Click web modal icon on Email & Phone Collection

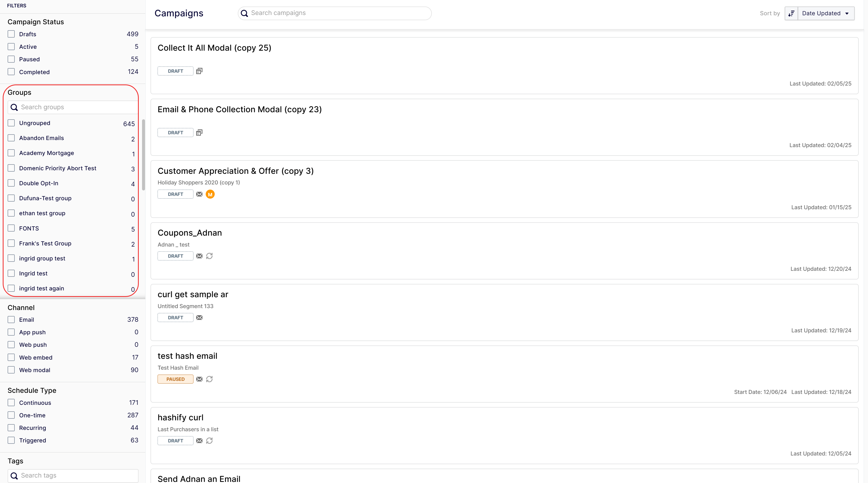(199, 133)
